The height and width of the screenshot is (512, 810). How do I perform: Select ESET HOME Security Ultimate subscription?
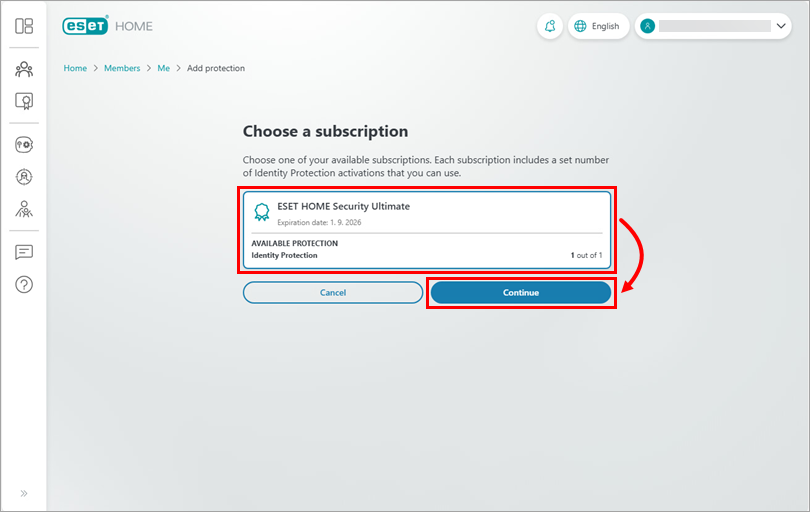coord(427,229)
